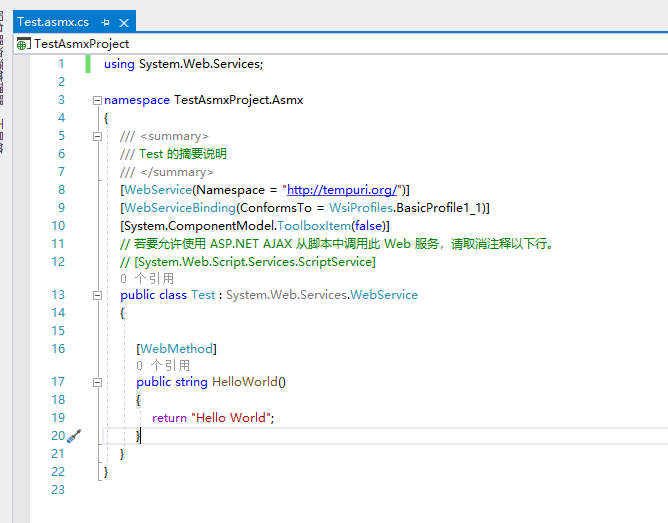Collapse the summary comment block
Image resolution: width=668 pixels, height=523 pixels.
(98, 137)
